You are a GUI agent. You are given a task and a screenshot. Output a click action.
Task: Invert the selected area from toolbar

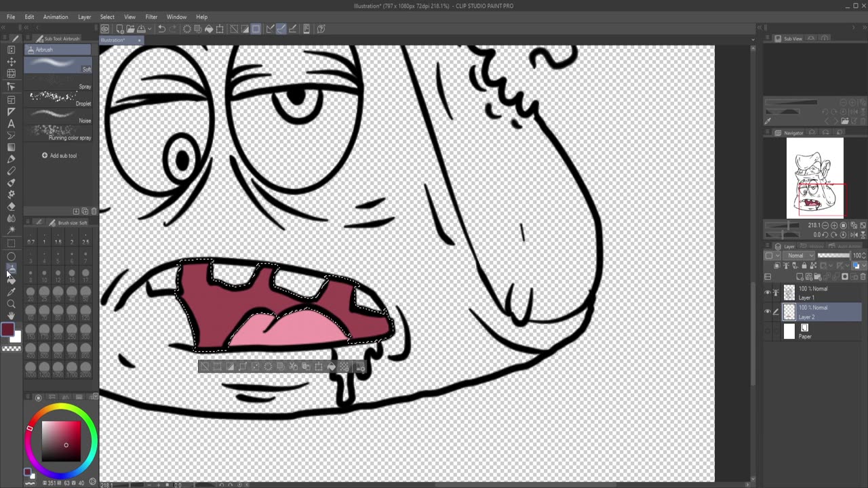[245, 29]
